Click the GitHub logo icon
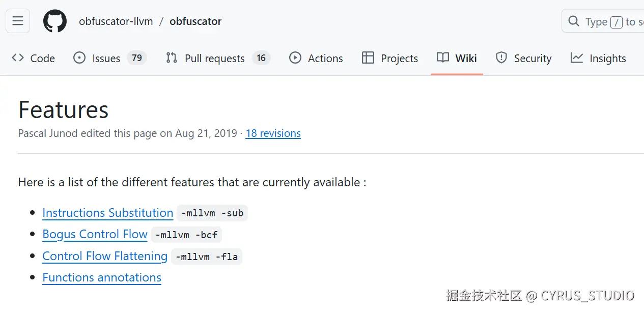Viewport: 644px width, 312px height. pos(55,21)
